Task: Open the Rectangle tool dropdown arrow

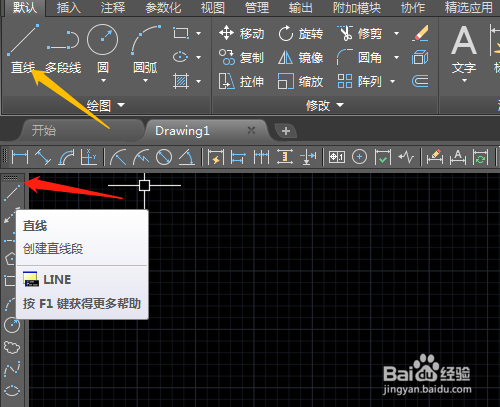Action: pos(199,33)
